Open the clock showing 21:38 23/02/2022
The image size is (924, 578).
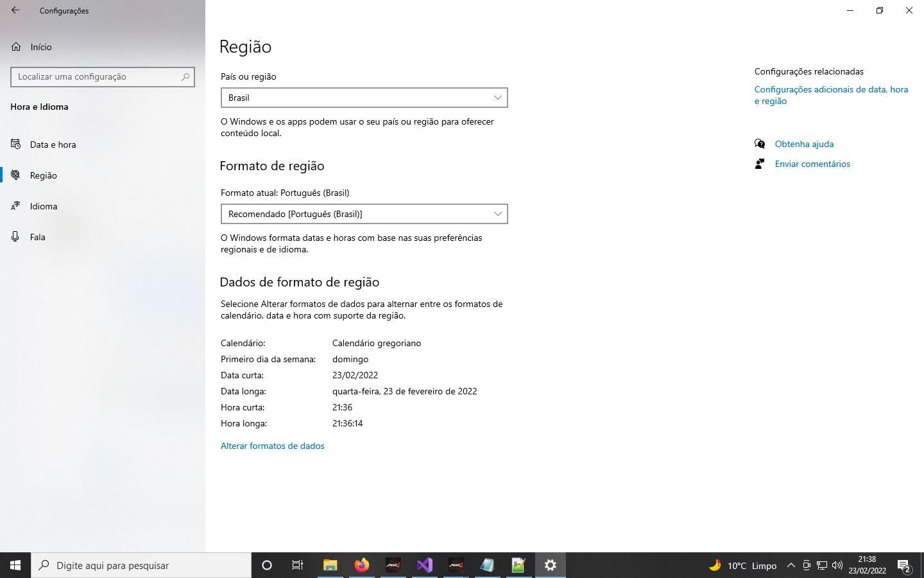867,565
